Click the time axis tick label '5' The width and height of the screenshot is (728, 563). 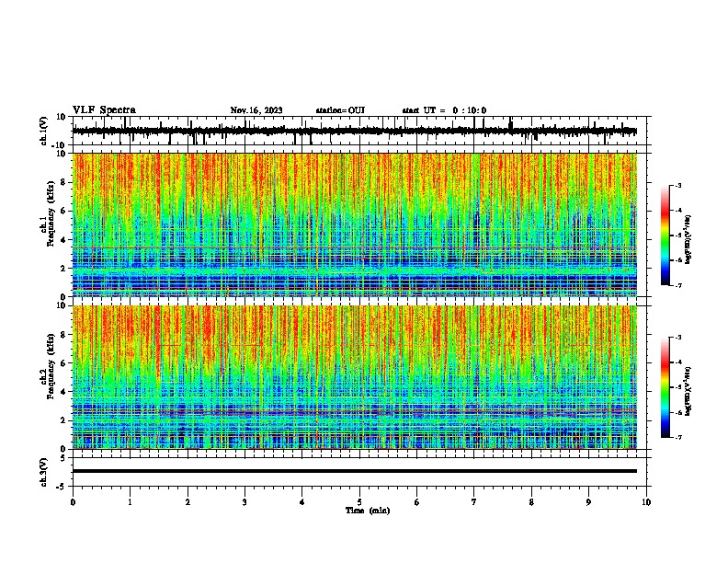[359, 502]
